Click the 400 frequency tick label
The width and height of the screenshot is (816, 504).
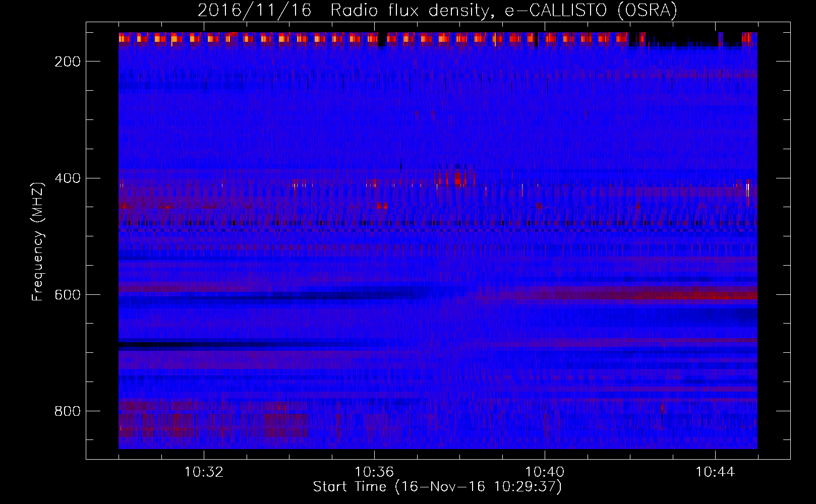[68, 178]
